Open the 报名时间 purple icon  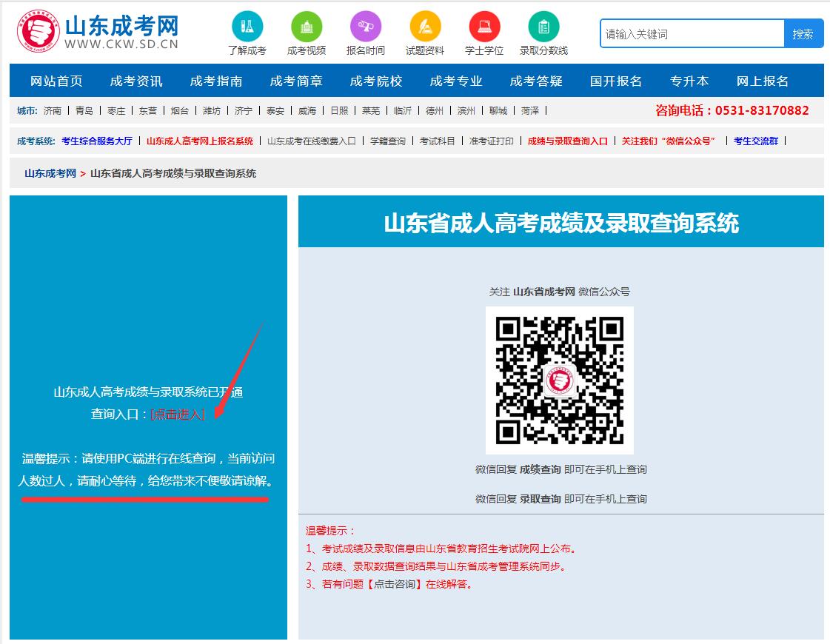click(x=366, y=27)
